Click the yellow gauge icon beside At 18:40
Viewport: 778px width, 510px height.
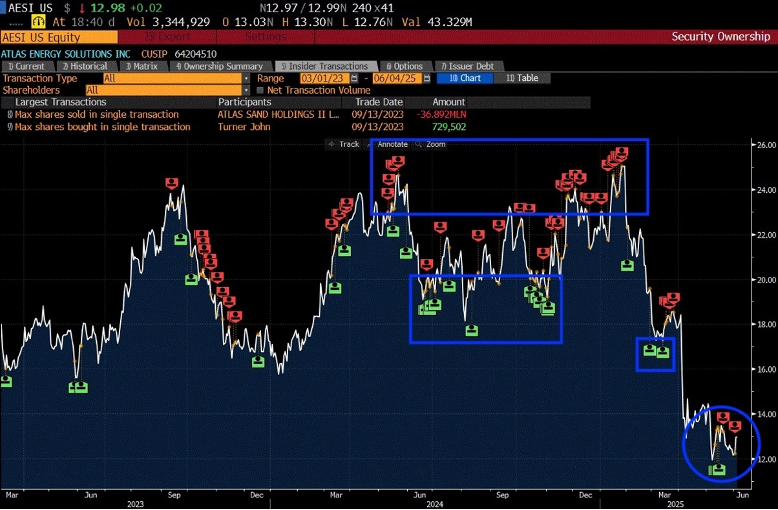pyautogui.click(x=38, y=22)
